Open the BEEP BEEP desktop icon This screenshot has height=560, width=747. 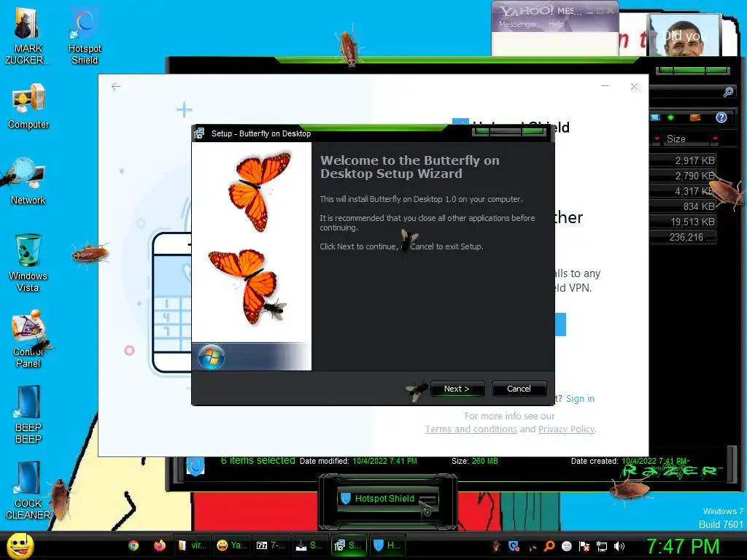point(28,414)
